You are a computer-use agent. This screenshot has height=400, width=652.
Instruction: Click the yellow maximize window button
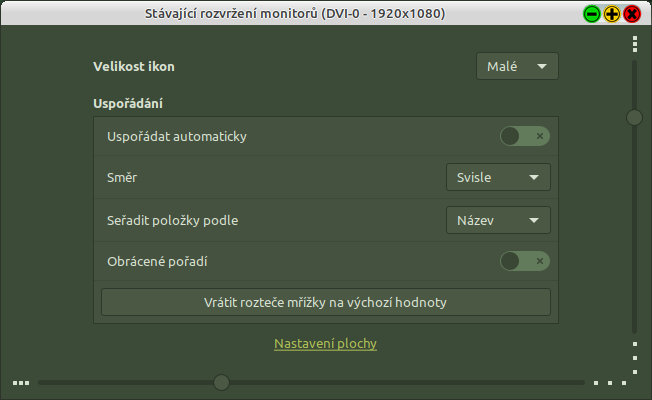tap(611, 14)
